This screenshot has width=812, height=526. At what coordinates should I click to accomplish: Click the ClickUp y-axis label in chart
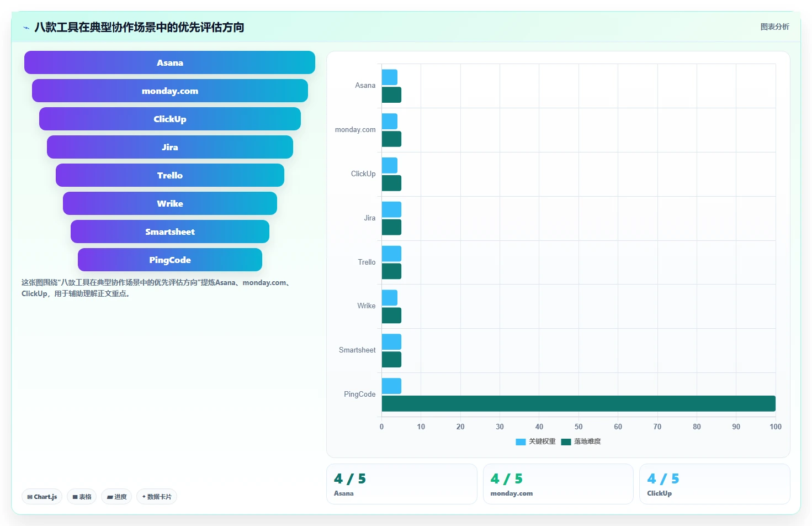pyautogui.click(x=363, y=174)
